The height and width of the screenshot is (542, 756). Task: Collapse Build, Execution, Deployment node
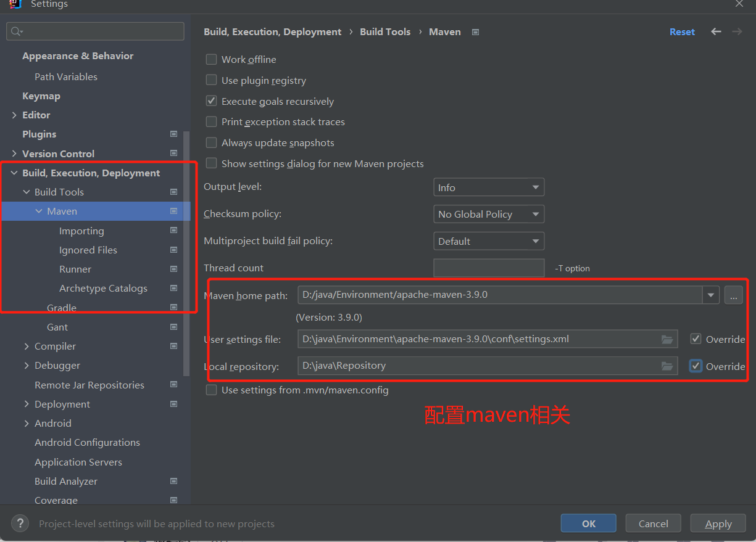[14, 173]
